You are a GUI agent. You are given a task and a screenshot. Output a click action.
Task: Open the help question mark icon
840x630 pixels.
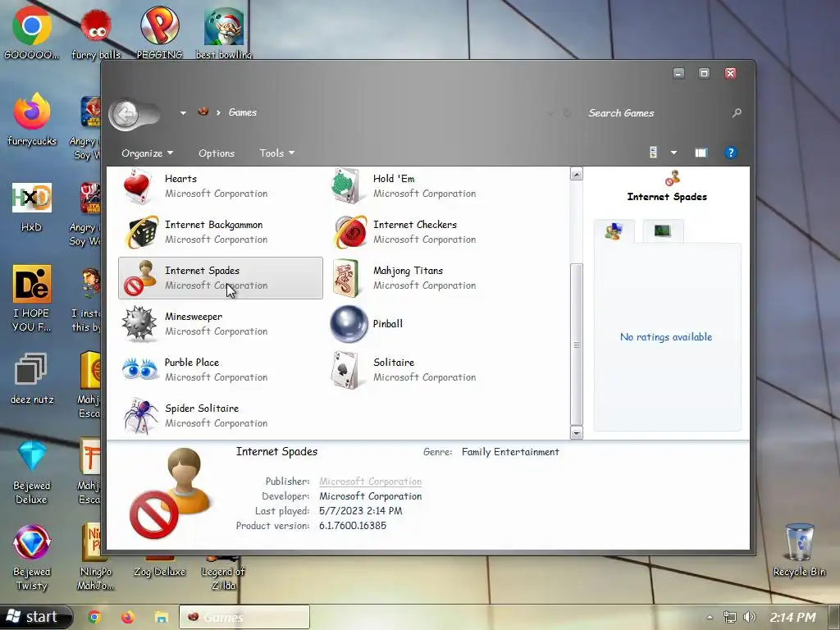(730, 153)
